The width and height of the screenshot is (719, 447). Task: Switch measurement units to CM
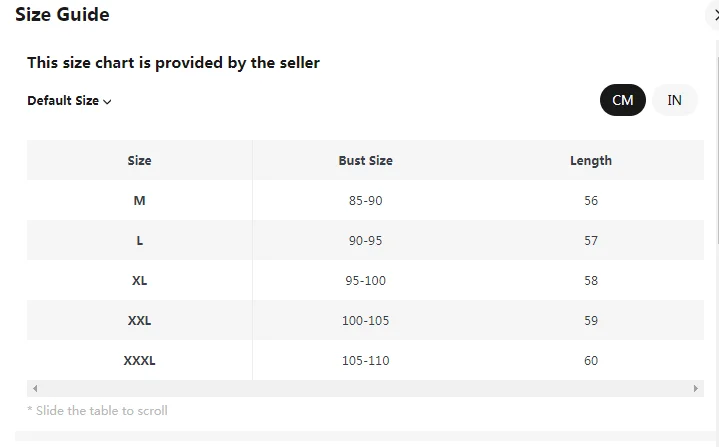[622, 100]
